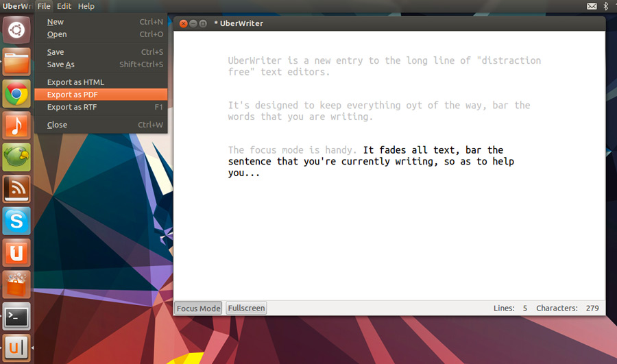The height and width of the screenshot is (364, 617).
Task: Open Ubuntu One launcher icon
Action: pyautogui.click(x=16, y=253)
